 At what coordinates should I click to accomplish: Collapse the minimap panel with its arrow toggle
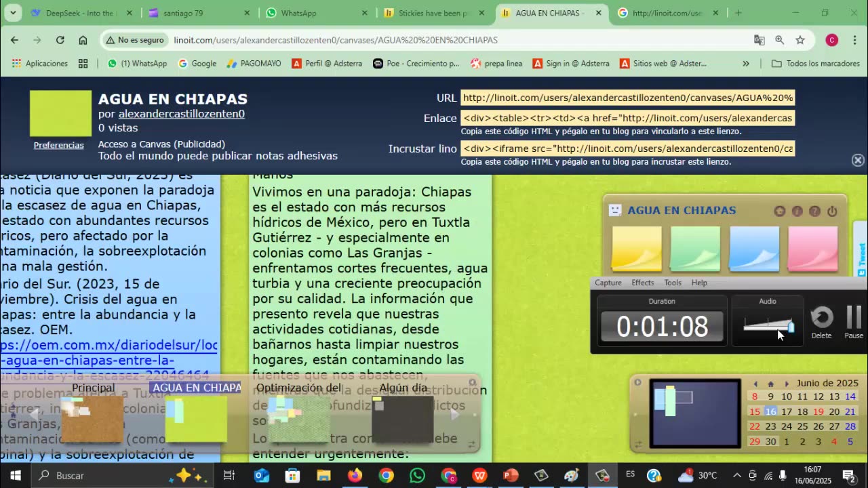point(637,382)
